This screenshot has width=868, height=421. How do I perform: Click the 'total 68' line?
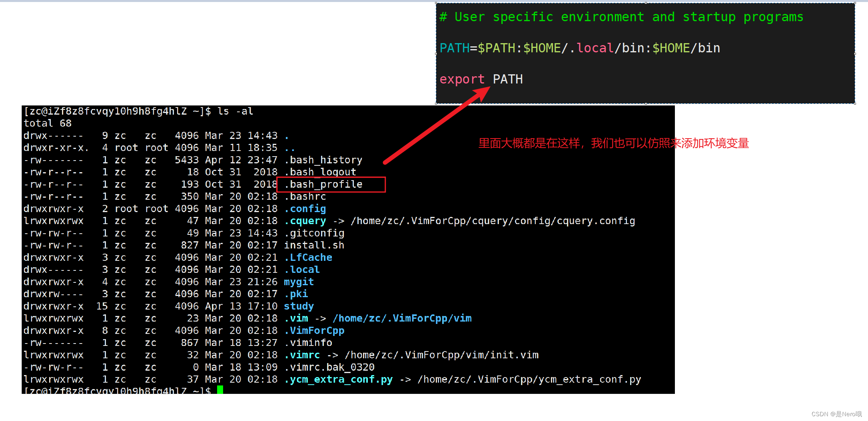point(48,123)
